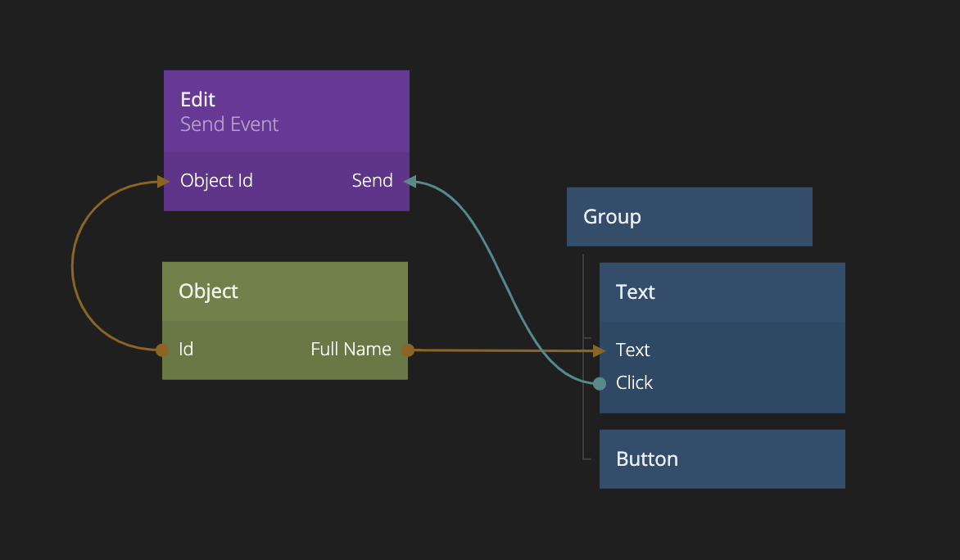Select the Button node
Viewport: 960px width, 560px height.
(722, 459)
